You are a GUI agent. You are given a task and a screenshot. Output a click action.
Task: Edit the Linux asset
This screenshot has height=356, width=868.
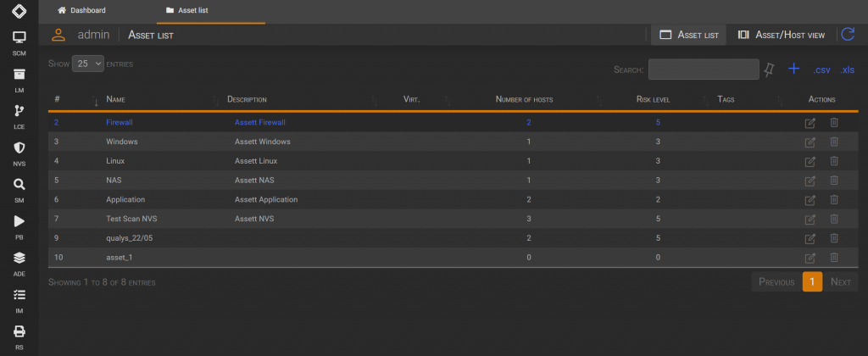point(810,162)
